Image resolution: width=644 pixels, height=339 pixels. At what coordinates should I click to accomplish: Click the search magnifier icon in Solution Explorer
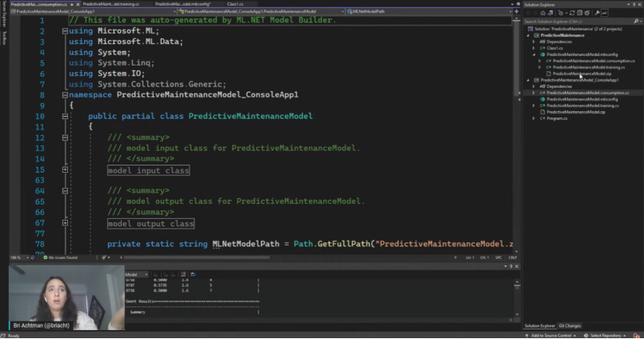pos(636,22)
